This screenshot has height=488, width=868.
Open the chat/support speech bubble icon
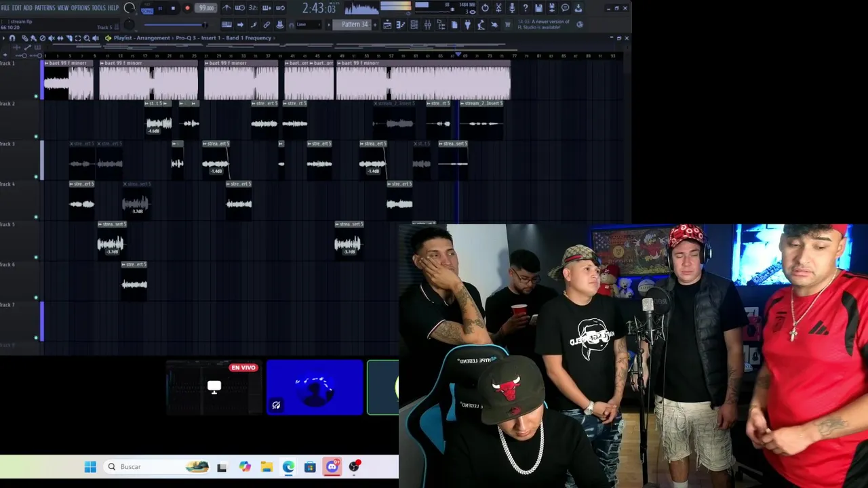coord(566,8)
